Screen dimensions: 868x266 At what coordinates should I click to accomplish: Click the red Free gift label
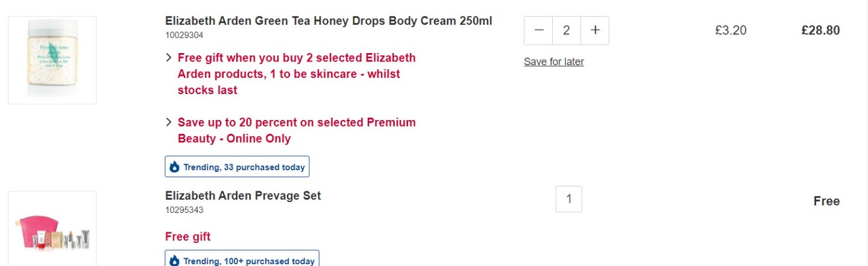tap(188, 236)
